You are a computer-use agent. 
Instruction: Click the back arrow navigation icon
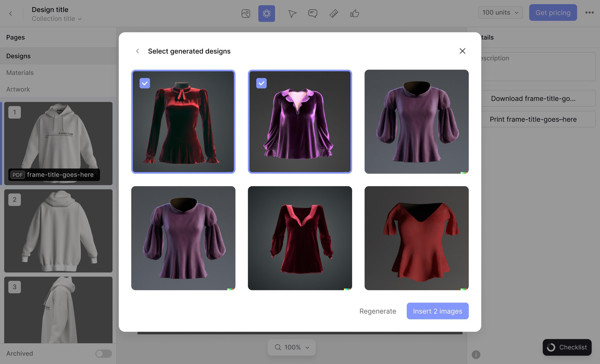[138, 51]
